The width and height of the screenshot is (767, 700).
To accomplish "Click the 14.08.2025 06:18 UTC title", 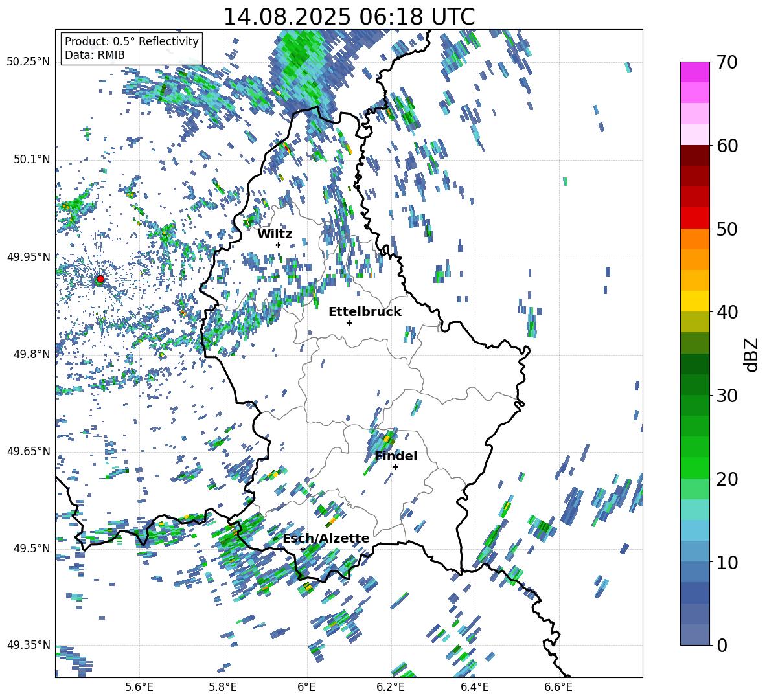I will click(349, 17).
